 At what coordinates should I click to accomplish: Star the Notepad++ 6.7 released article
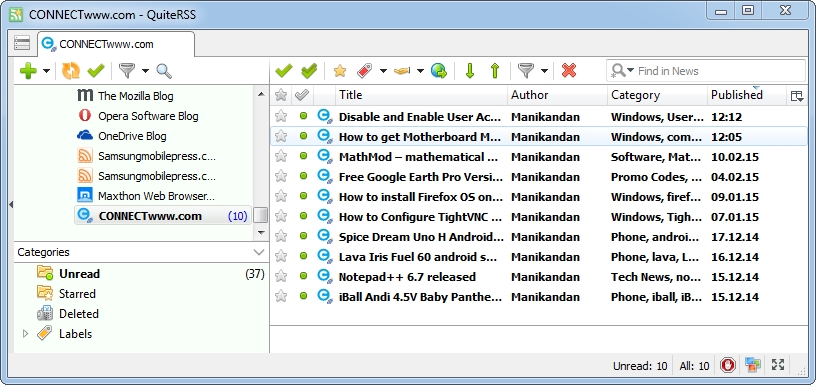(281, 276)
